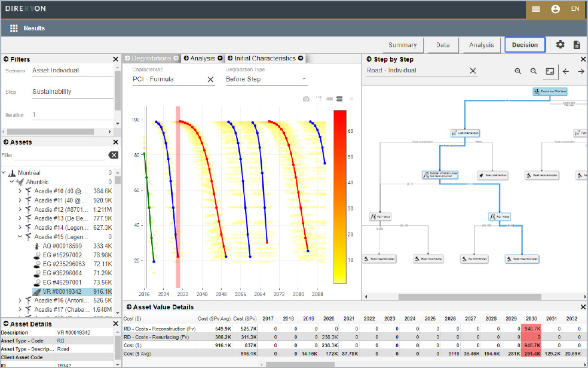Close the Assets panel
Screen dimensions: 588x368
pyautogui.click(x=115, y=142)
